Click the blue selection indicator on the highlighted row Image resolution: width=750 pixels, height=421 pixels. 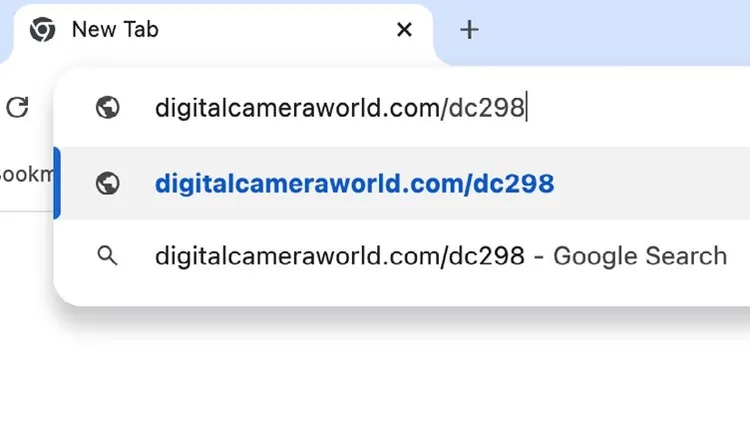point(57,183)
